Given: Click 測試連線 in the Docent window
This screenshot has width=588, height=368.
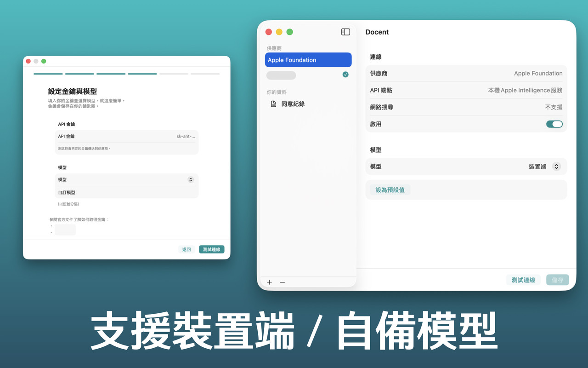Looking at the screenshot, I should click(x=523, y=280).
